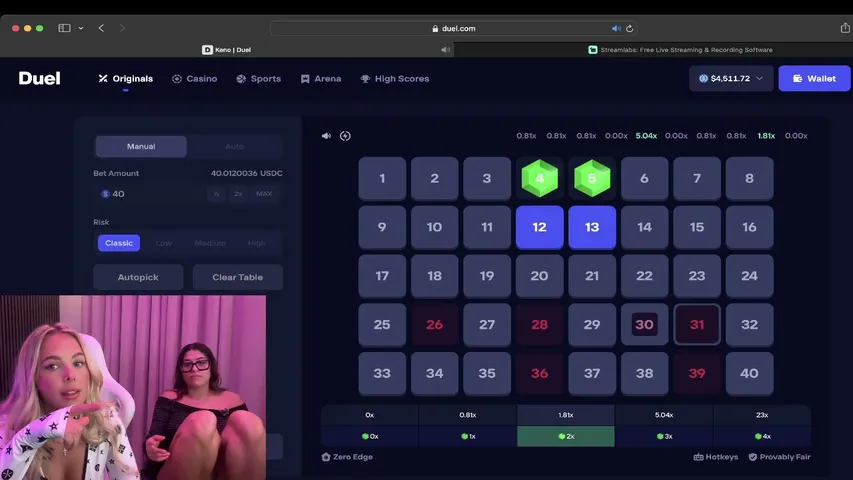Viewport: 853px width, 480px height.
Task: Switch to the Keno | Duel browser tab
Action: [227, 50]
